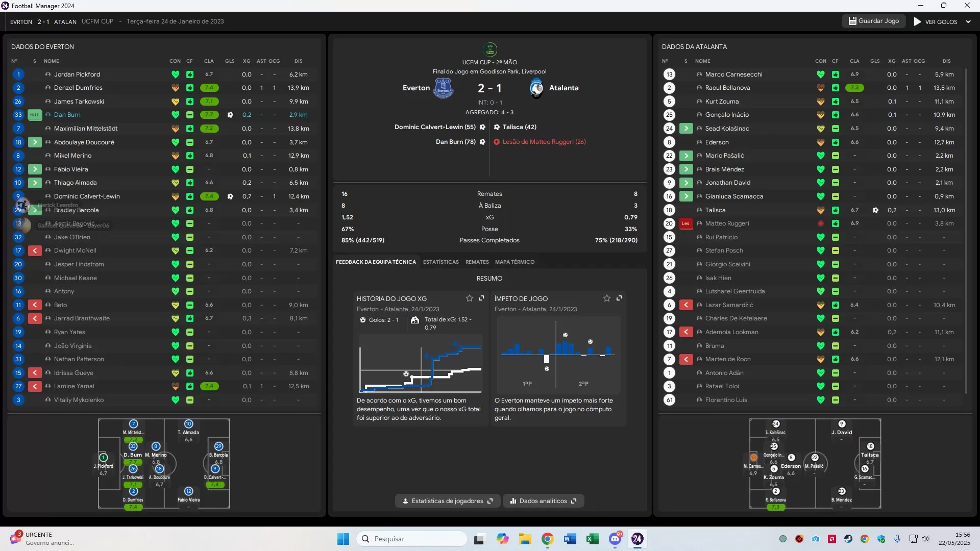
Task: Click the Everton club crest
Action: (443, 88)
